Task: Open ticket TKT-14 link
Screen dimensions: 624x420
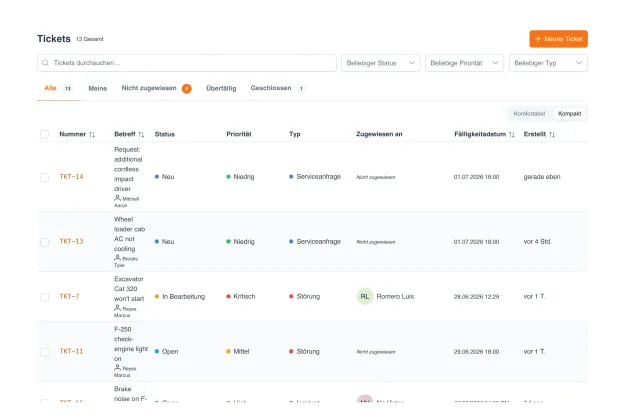Action: coord(71,177)
